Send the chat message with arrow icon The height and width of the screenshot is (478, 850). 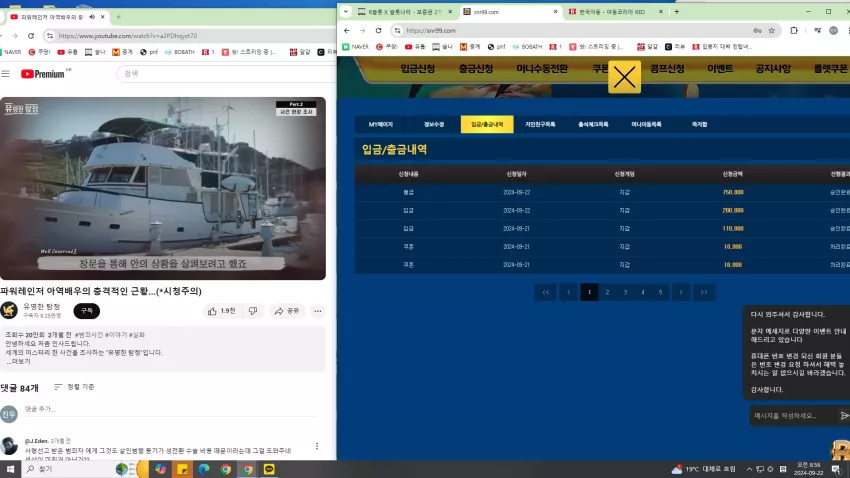pyautogui.click(x=844, y=416)
